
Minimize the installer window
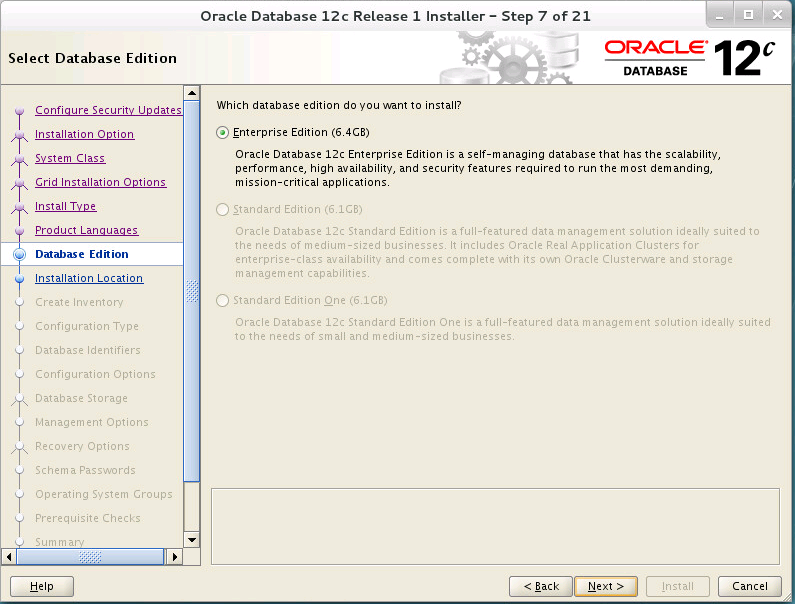tap(719, 15)
